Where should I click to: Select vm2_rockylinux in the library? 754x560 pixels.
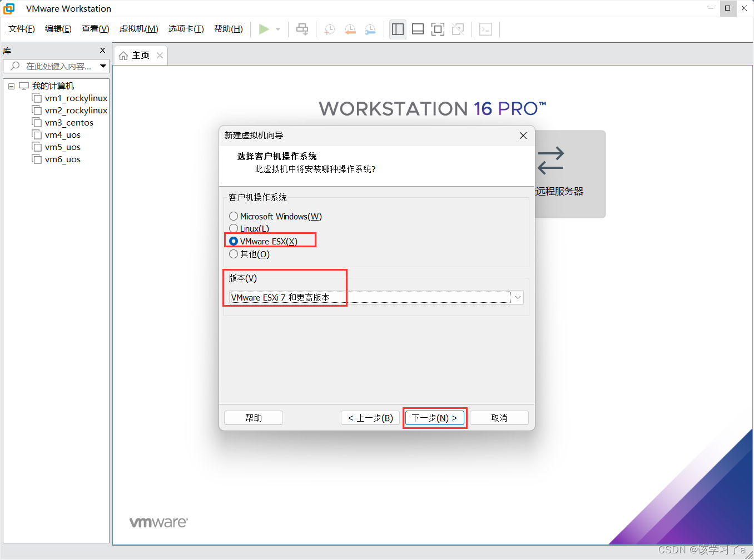[x=76, y=111]
